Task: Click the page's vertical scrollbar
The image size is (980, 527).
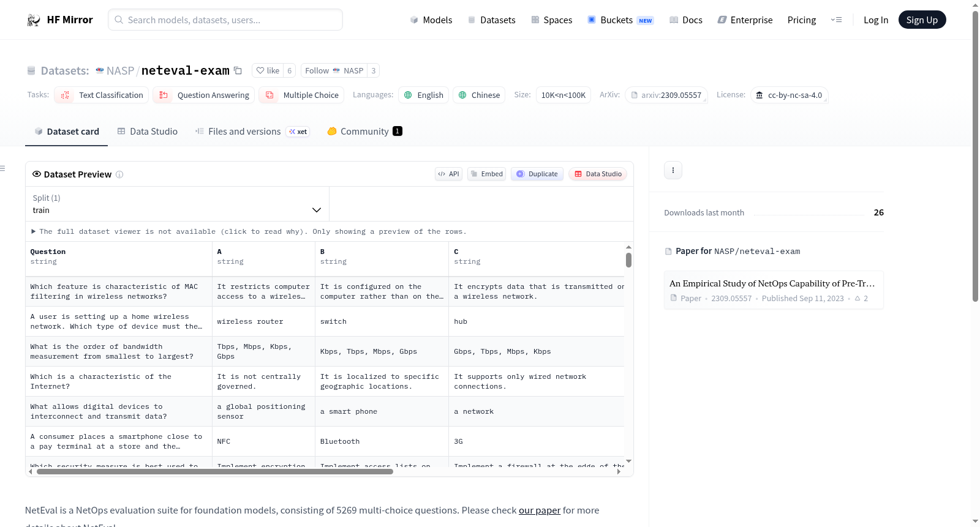Action: [x=976, y=156]
